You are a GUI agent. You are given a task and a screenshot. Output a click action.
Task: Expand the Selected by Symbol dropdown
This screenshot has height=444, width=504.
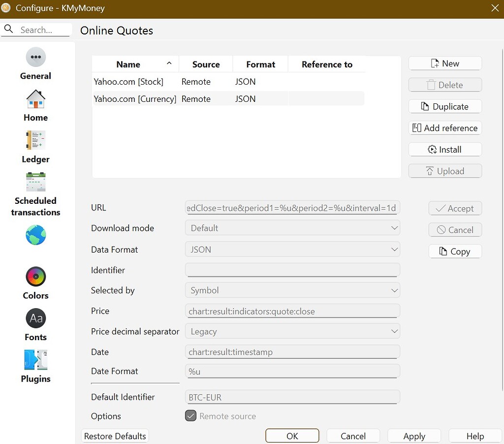292,290
